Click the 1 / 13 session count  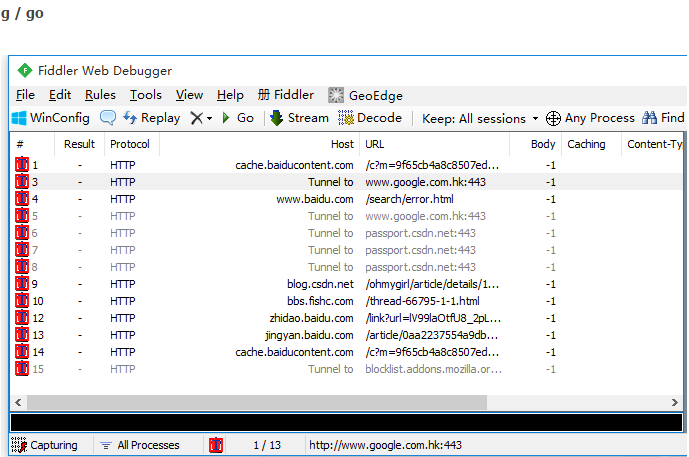(267, 445)
